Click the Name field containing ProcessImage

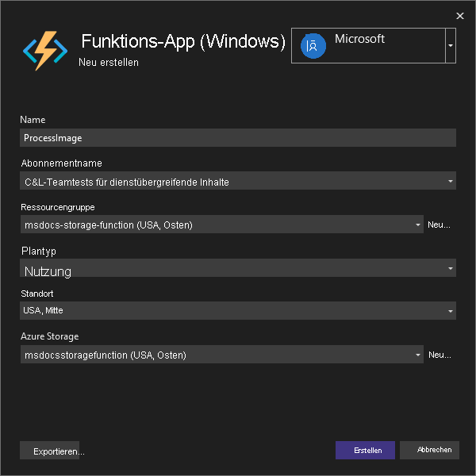[x=238, y=137]
